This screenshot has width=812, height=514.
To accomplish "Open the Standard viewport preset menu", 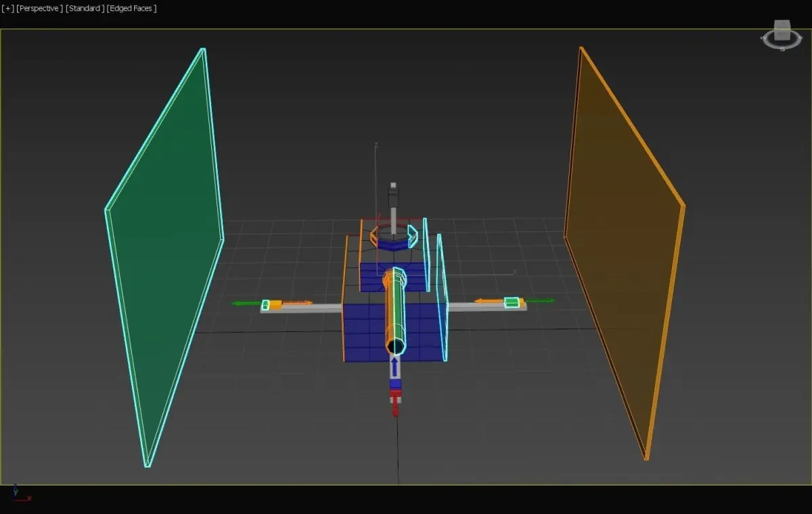I will pos(85,8).
